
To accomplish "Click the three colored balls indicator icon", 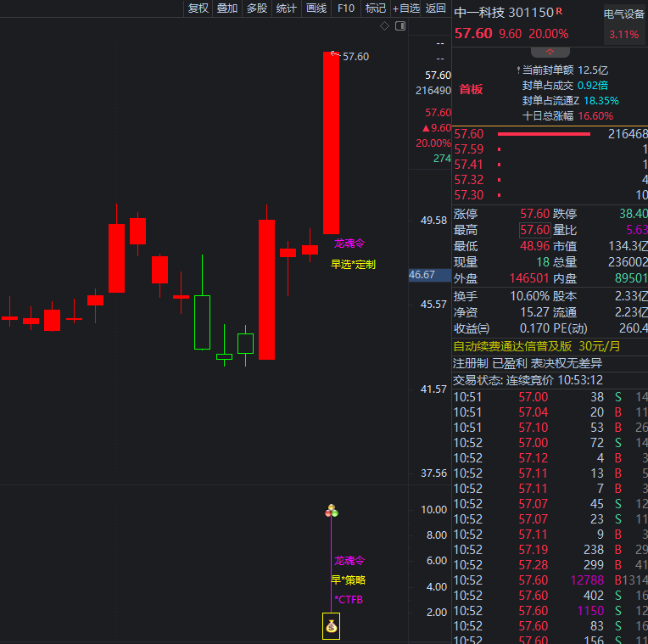I will [332, 511].
